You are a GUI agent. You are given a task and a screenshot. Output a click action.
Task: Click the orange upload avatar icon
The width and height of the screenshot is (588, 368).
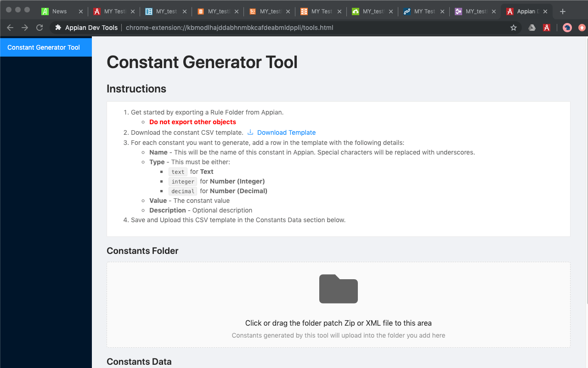[582, 28]
